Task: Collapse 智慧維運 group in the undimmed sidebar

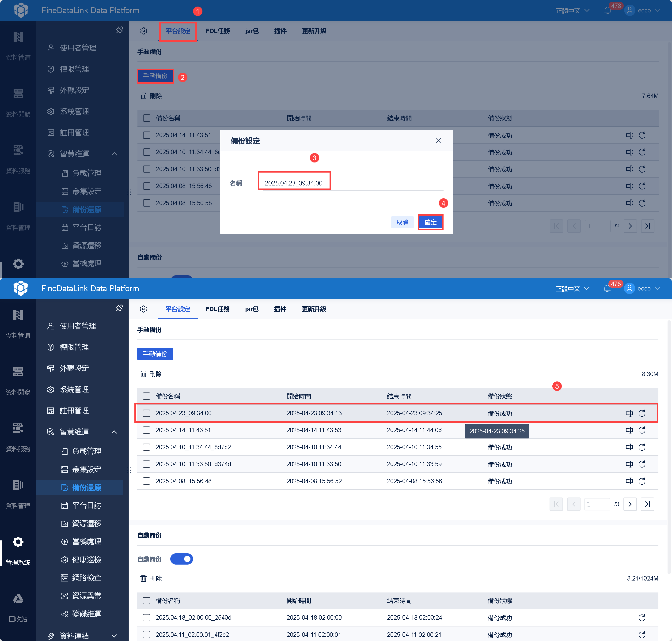Action: [114, 432]
